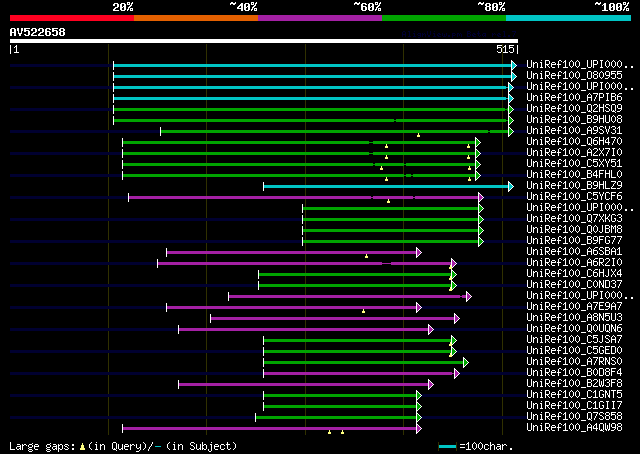Click the cyan 100char scale bar
This screenshot has height=454, width=640.
tap(448, 447)
